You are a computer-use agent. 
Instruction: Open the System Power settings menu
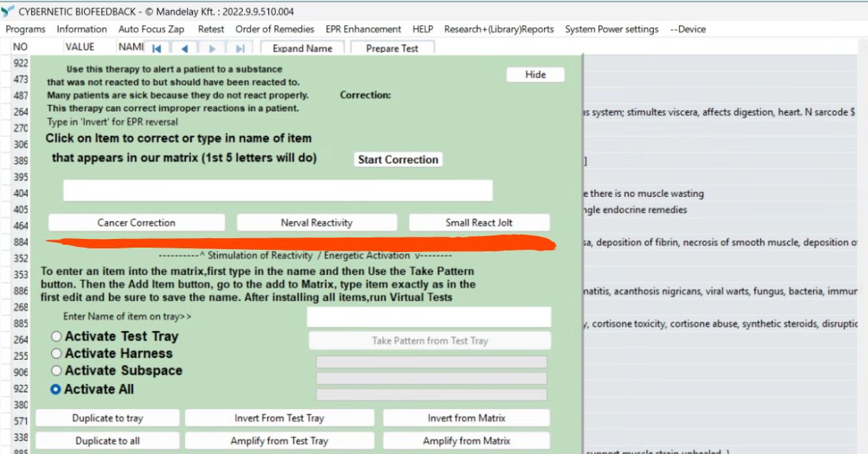pos(611,29)
